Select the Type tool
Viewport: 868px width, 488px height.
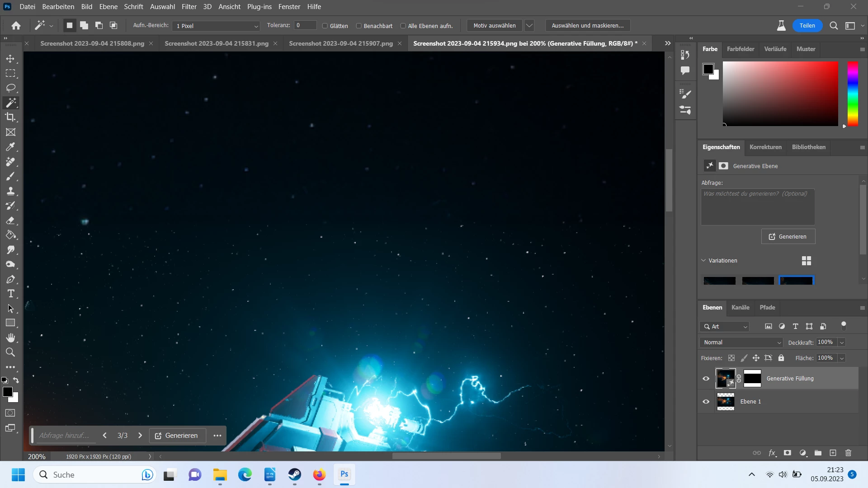(x=10, y=294)
